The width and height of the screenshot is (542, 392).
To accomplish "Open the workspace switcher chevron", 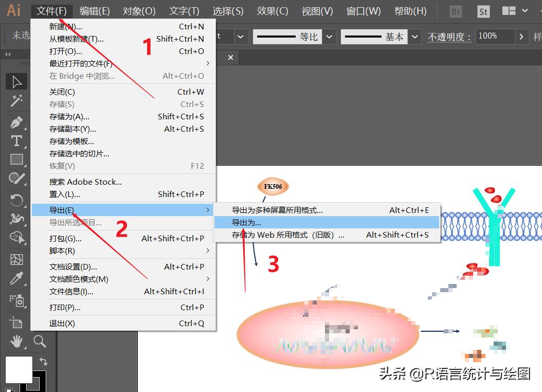I will click(x=526, y=11).
